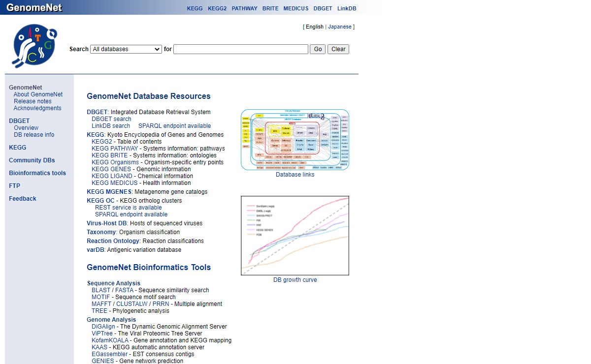Open the Virus-Host DB link
This screenshot has width=591, height=364.
click(106, 223)
